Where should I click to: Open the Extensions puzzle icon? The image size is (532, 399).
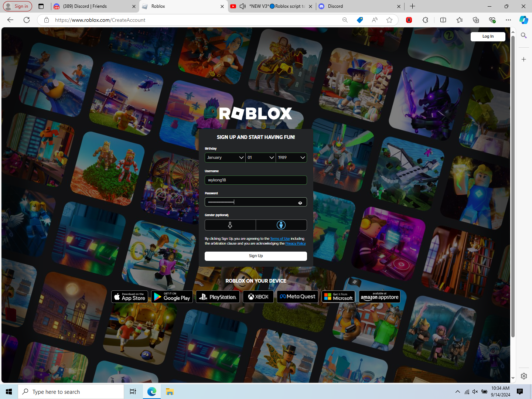(x=426, y=20)
